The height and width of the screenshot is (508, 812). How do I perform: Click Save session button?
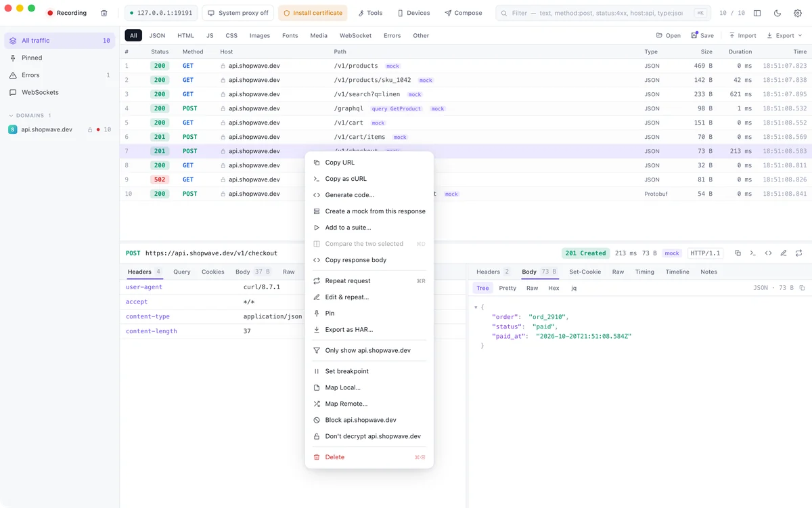[x=702, y=35]
